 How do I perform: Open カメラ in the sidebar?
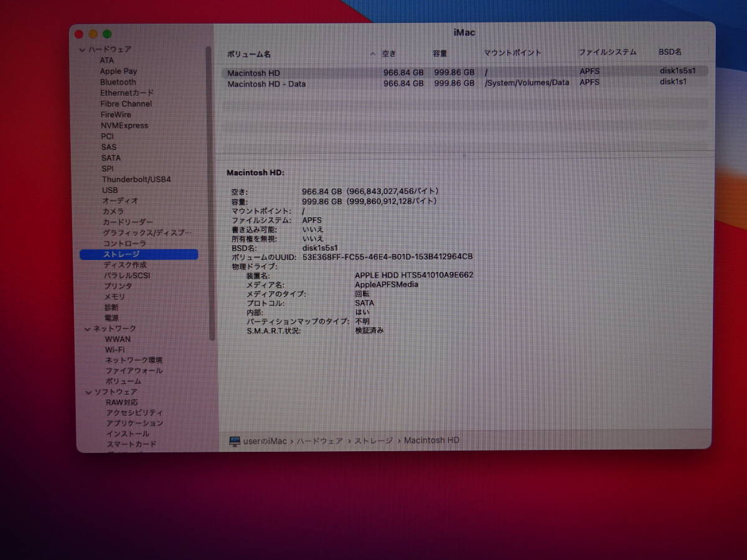coord(113,211)
